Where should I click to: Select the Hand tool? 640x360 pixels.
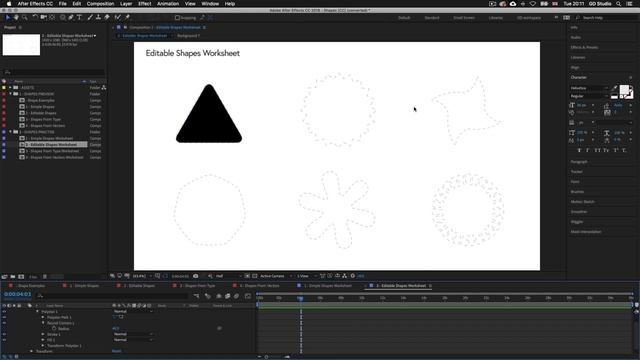[x=16, y=18]
